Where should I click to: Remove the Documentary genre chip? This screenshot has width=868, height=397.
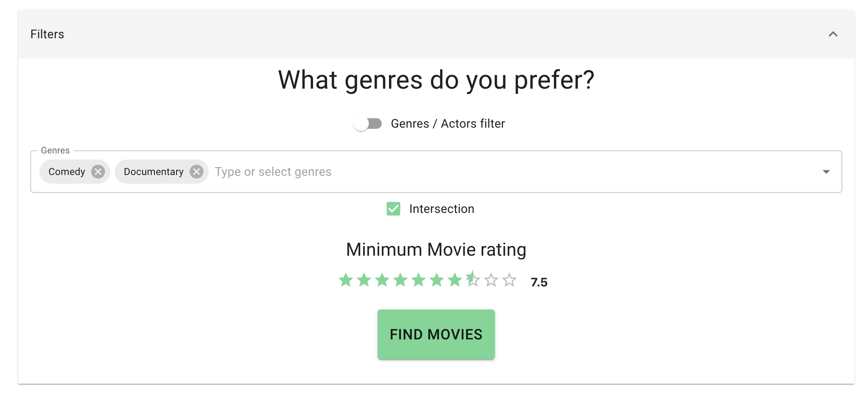(197, 172)
